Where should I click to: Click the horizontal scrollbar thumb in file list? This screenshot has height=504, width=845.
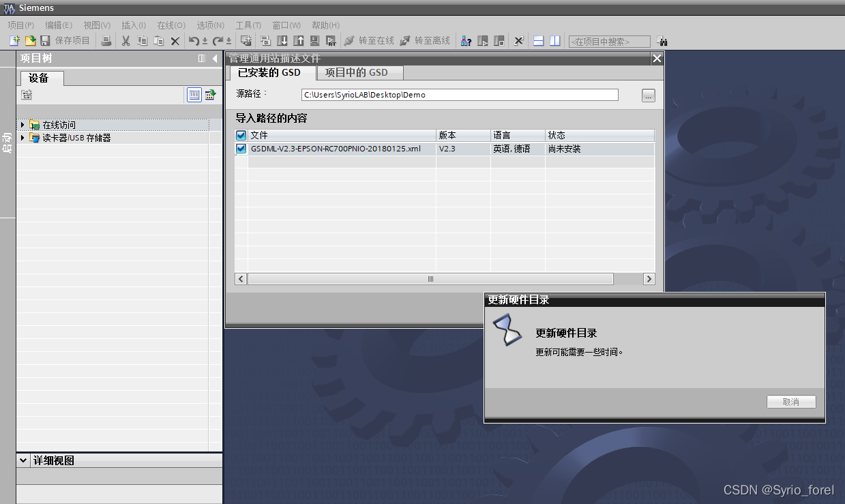[x=430, y=279]
